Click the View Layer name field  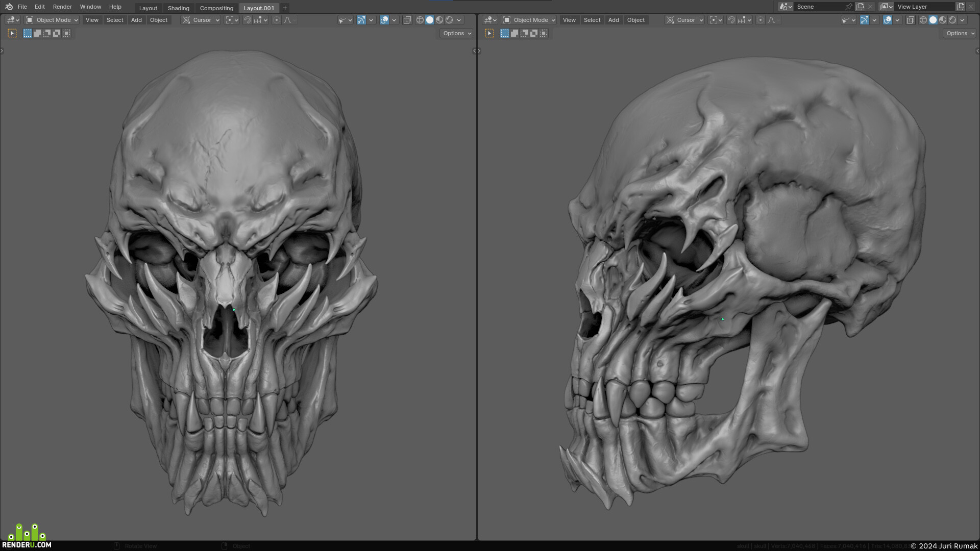pos(925,7)
